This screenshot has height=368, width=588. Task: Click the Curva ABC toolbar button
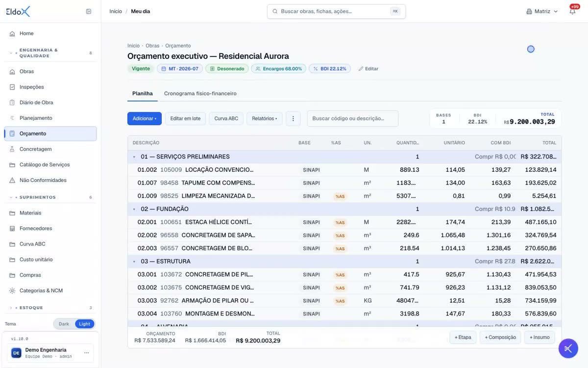point(226,119)
